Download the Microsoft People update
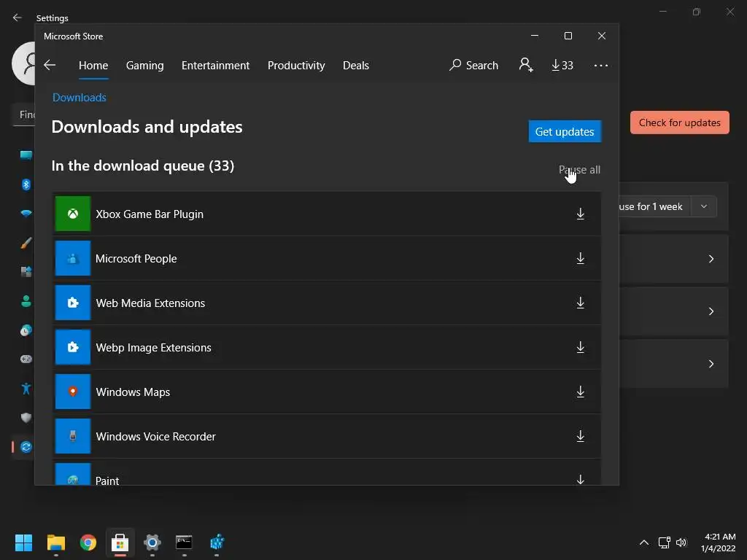 [x=580, y=259]
